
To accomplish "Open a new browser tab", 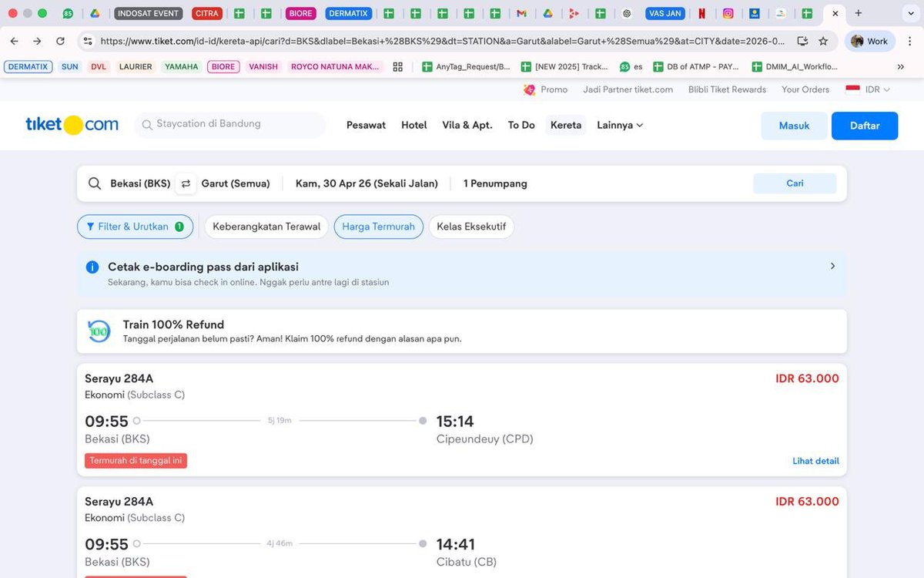I will point(859,13).
